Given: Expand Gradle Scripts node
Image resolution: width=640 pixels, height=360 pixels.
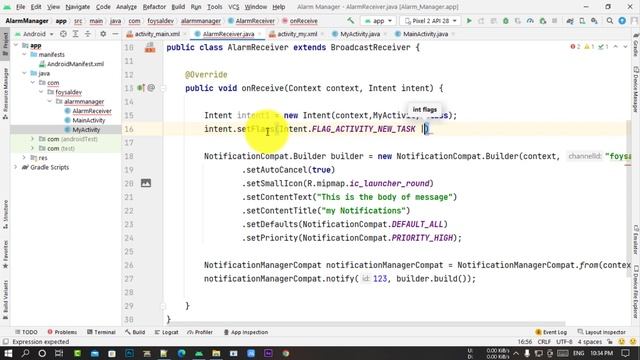Looking at the screenshot, I should [x=16, y=167].
